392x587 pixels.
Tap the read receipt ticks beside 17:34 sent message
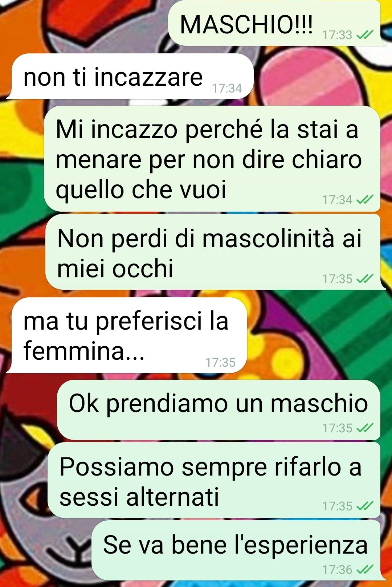click(x=365, y=200)
